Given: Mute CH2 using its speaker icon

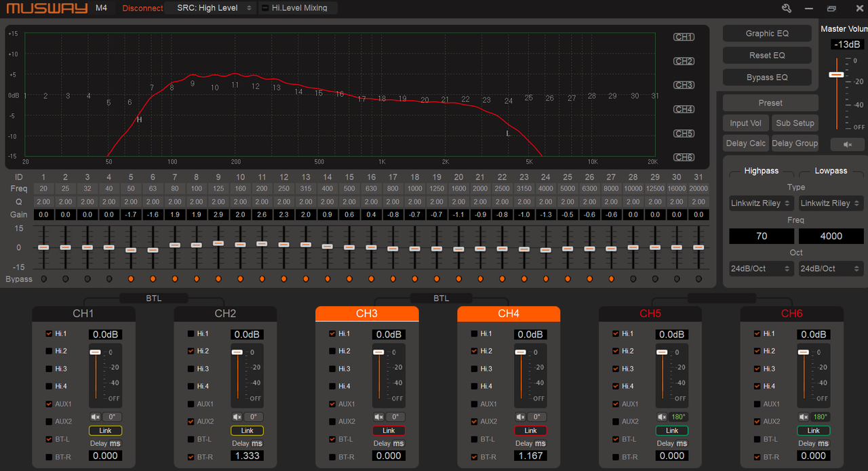Looking at the screenshot, I should 237,417.
